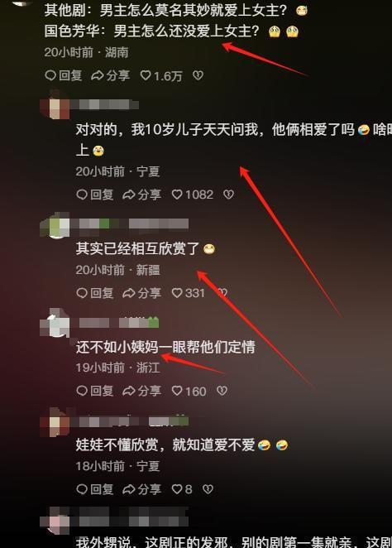The height and width of the screenshot is (548, 392).
Task: Share the 新疆 comment
Action: [x=141, y=293]
